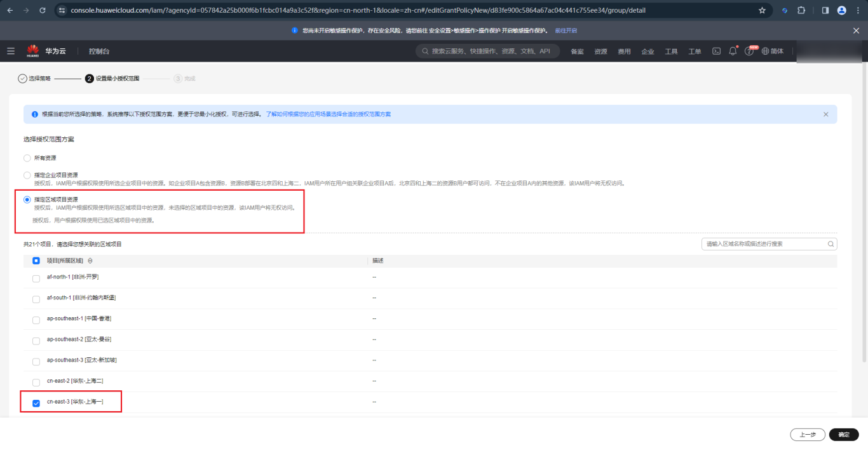Focus the cloud services search box

[x=488, y=51]
